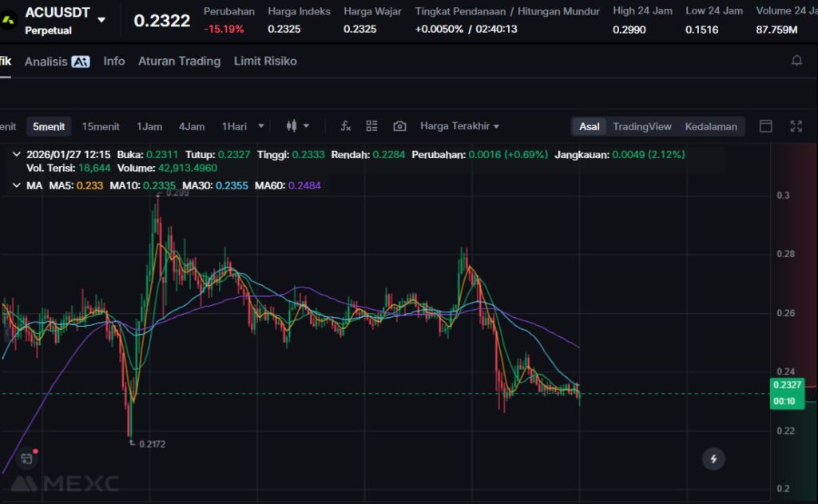Take a chart snapshot with camera icon
The width and height of the screenshot is (818, 504).
click(x=399, y=126)
